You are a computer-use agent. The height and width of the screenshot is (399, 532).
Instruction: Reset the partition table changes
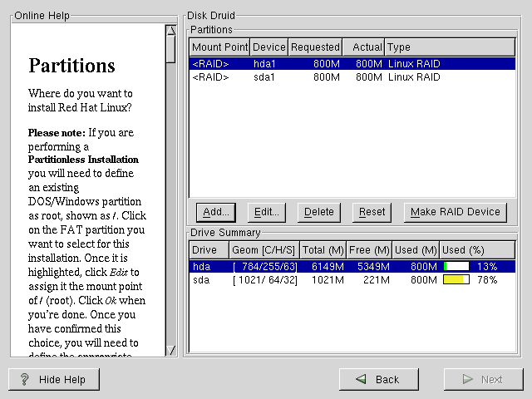click(x=372, y=212)
